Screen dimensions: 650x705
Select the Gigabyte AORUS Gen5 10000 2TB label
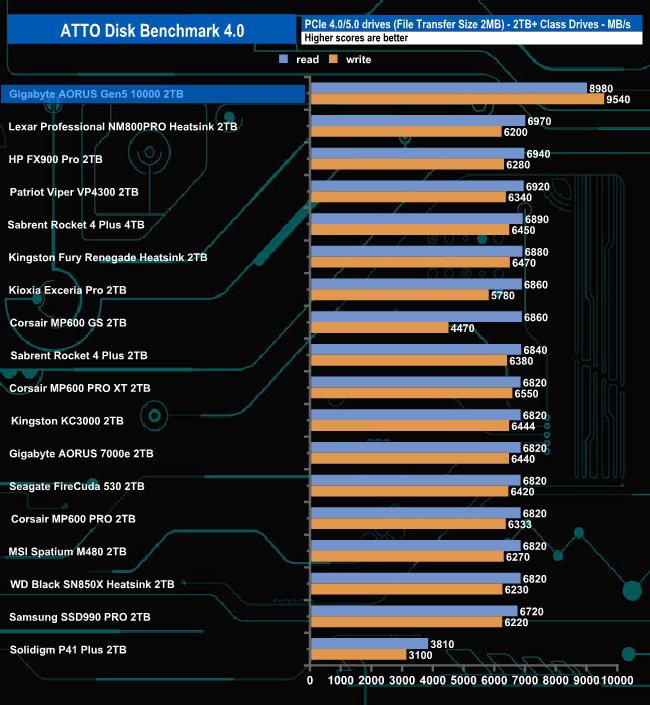coord(96,94)
